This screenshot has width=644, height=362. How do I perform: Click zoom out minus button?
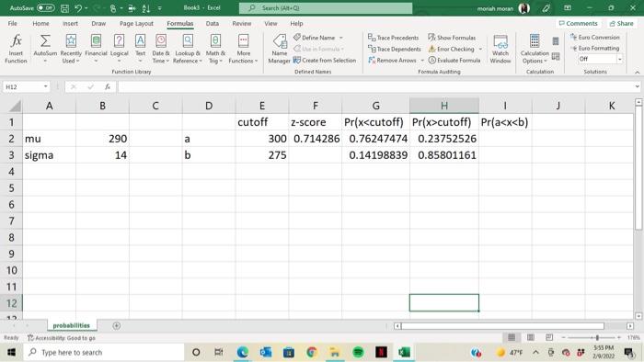pos(563,337)
